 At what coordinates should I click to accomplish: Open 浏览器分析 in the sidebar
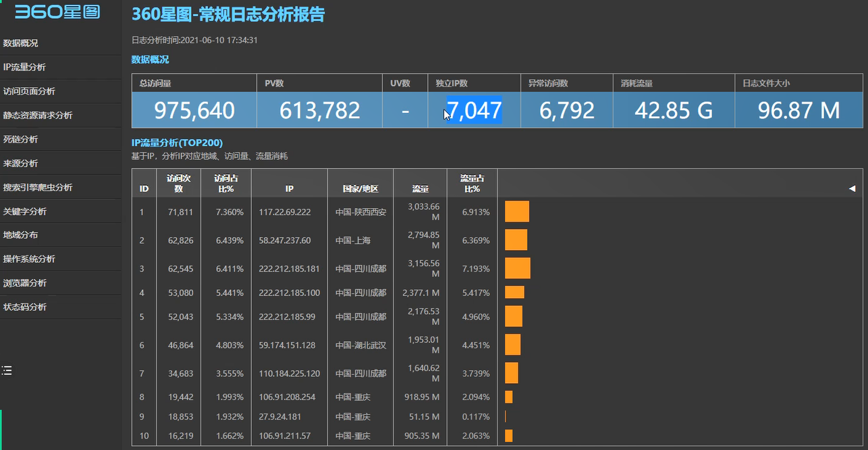(25, 283)
